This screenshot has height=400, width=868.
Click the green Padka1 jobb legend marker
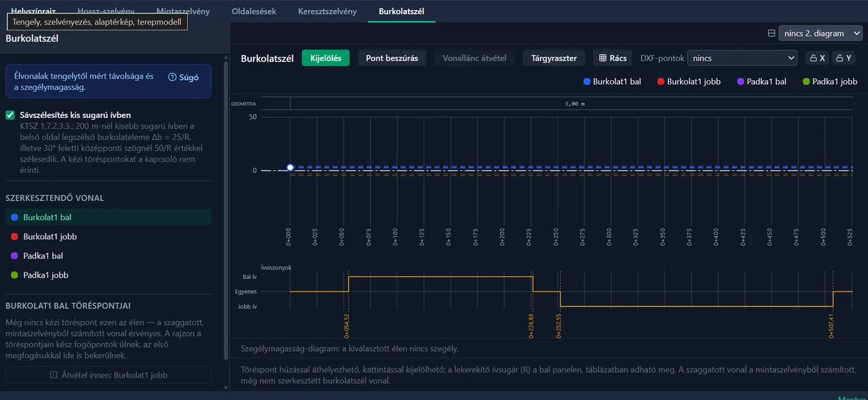click(806, 82)
